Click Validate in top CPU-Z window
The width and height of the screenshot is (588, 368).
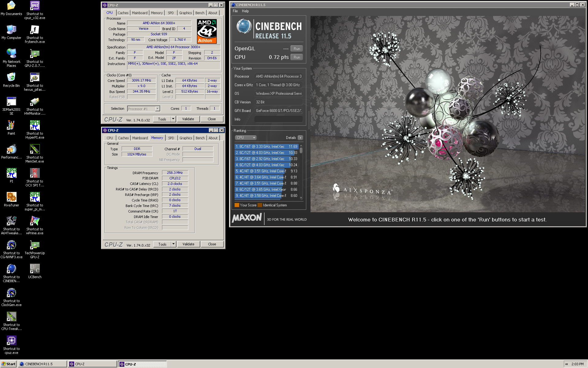coord(188,119)
